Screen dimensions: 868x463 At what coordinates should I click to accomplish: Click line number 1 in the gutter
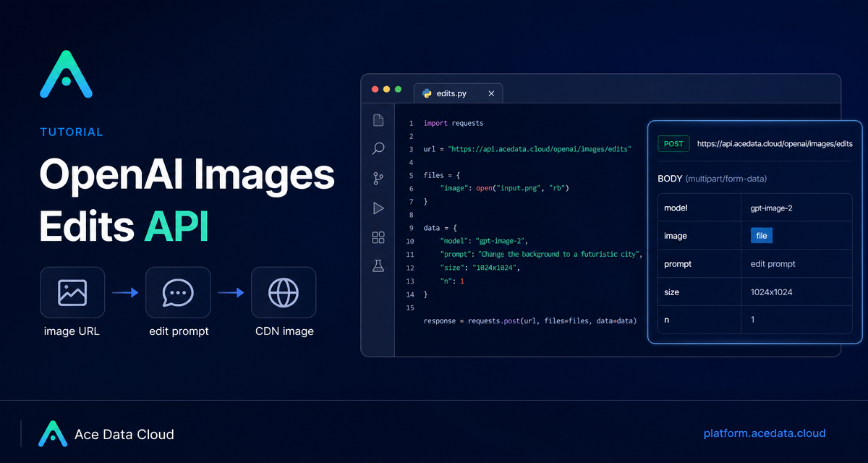pos(411,123)
